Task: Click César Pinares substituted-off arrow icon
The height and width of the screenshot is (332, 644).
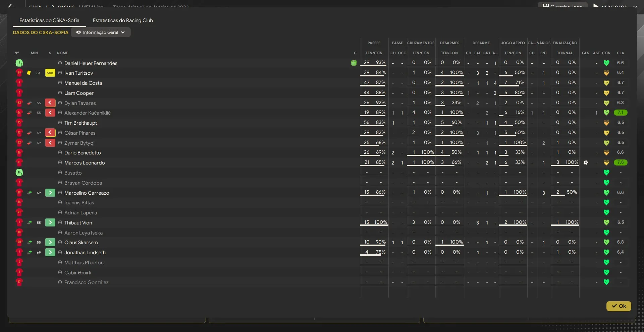Action: coord(50,133)
